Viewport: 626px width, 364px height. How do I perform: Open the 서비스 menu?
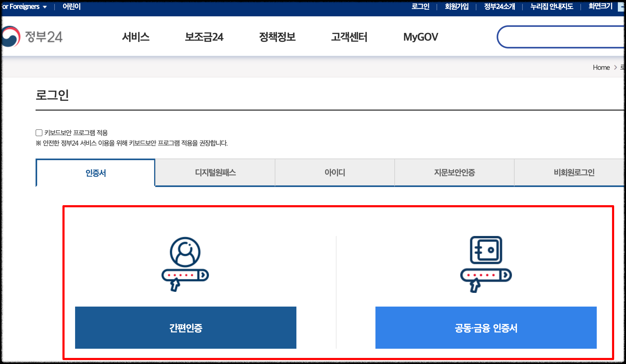(136, 37)
